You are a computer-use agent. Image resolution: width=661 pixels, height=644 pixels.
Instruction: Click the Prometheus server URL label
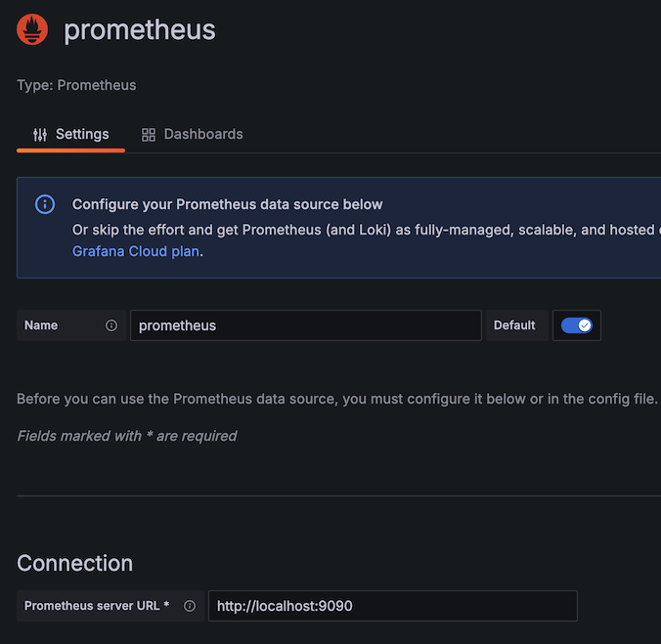[97, 606]
